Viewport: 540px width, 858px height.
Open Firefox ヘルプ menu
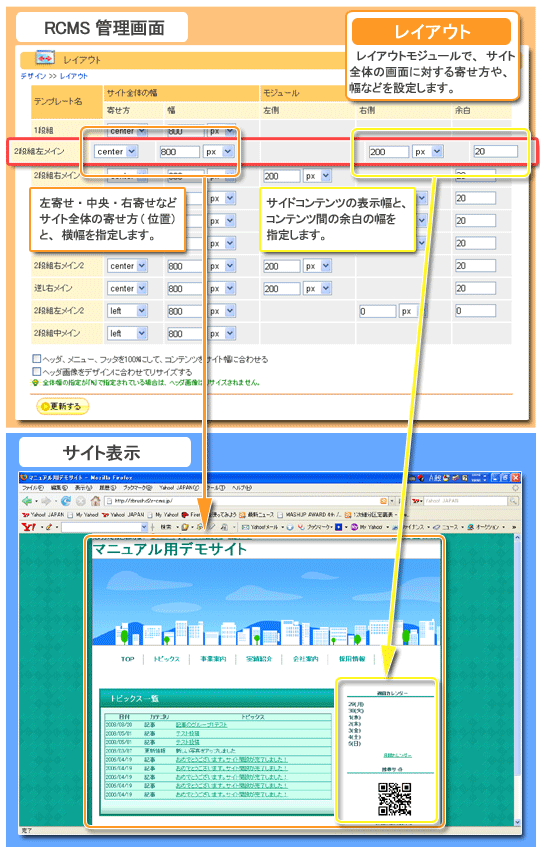pos(241,487)
